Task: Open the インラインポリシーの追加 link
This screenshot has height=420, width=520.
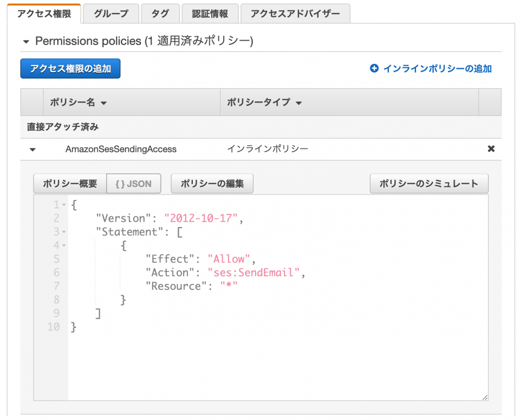Action: (x=438, y=69)
